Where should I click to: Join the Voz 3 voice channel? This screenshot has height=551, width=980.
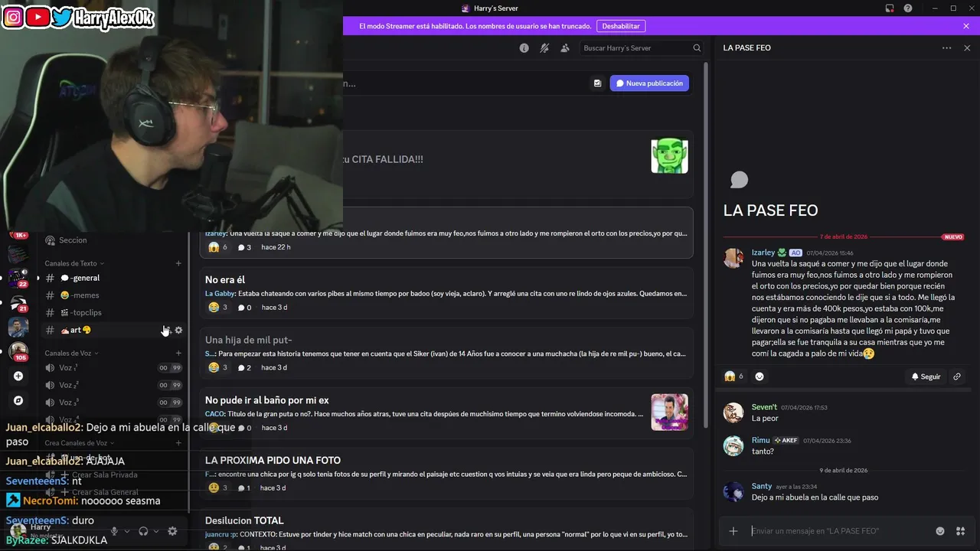[x=113, y=403]
